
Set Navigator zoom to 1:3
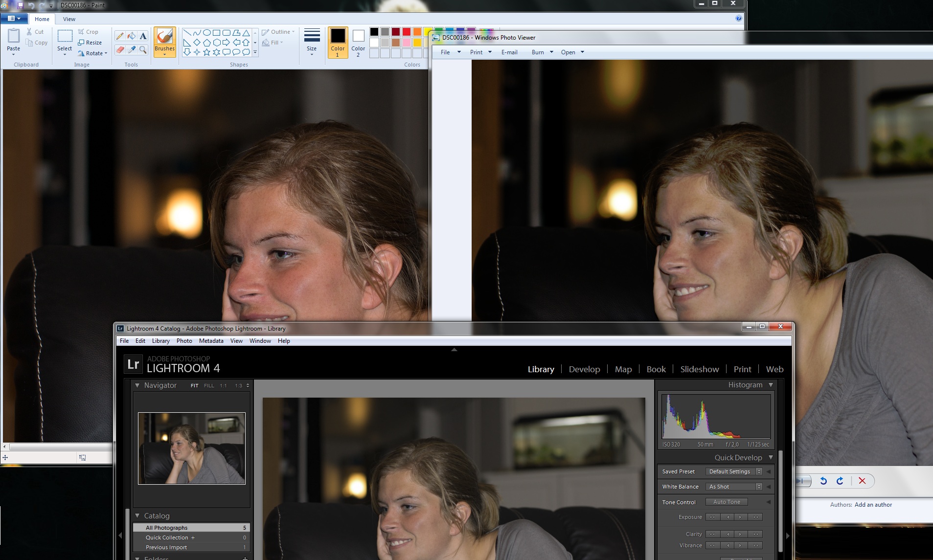click(x=238, y=385)
